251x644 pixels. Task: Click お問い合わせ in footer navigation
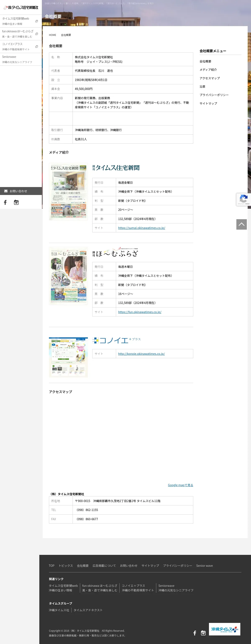(x=129, y=566)
